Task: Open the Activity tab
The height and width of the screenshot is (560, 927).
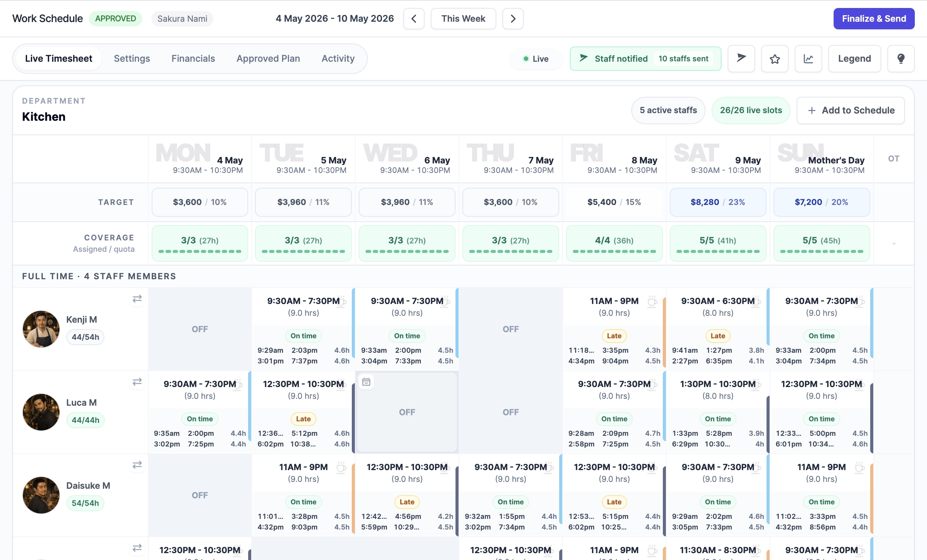Action: pos(338,59)
